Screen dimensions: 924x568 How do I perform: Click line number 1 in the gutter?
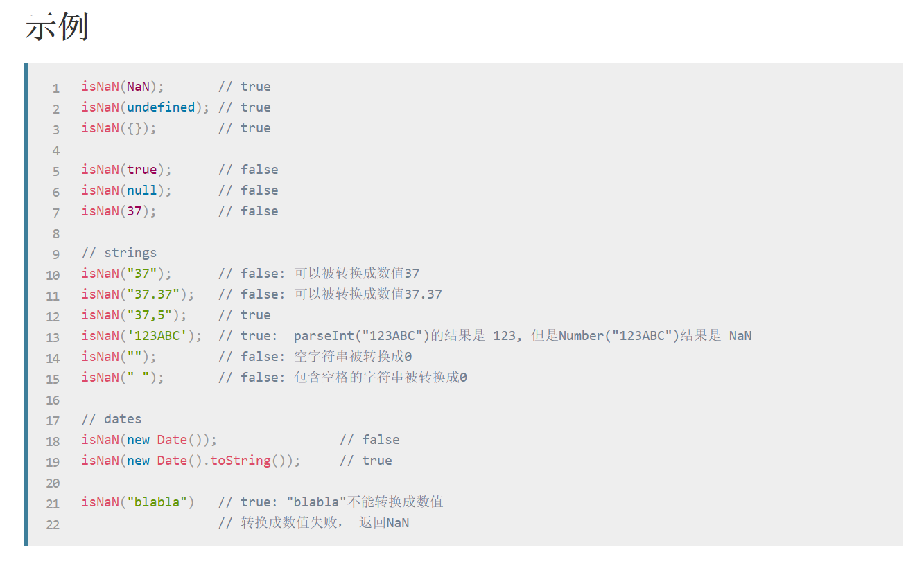(x=55, y=88)
